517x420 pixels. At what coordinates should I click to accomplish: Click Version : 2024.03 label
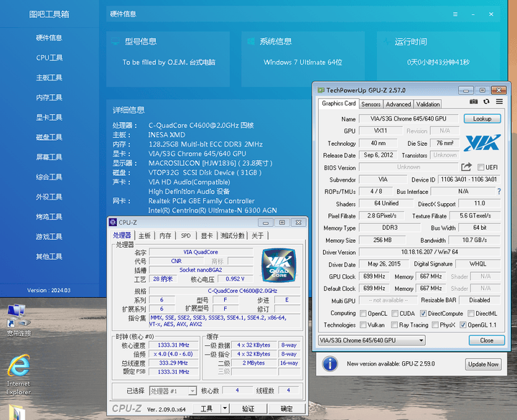click(49, 290)
